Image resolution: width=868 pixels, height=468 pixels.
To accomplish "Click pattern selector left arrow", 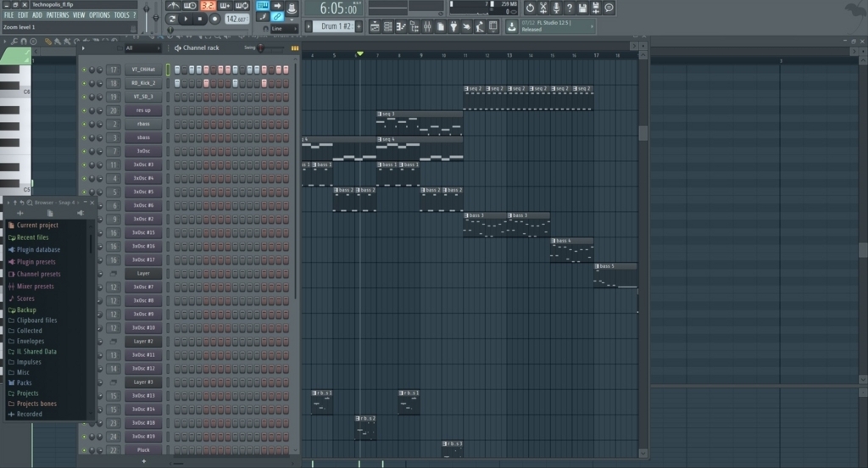I will coord(309,26).
